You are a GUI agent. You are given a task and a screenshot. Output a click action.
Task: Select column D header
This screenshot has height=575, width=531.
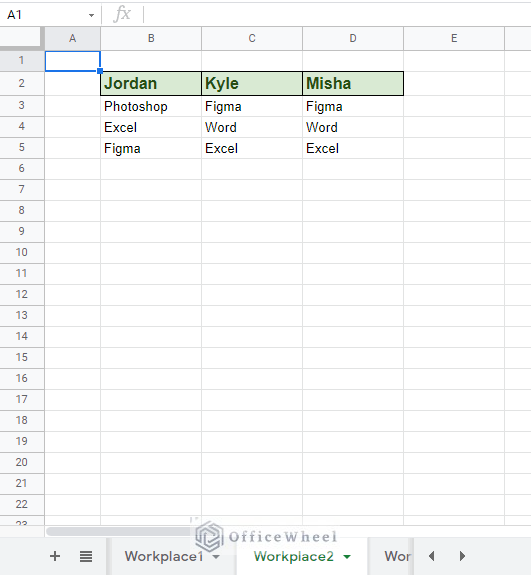353,38
